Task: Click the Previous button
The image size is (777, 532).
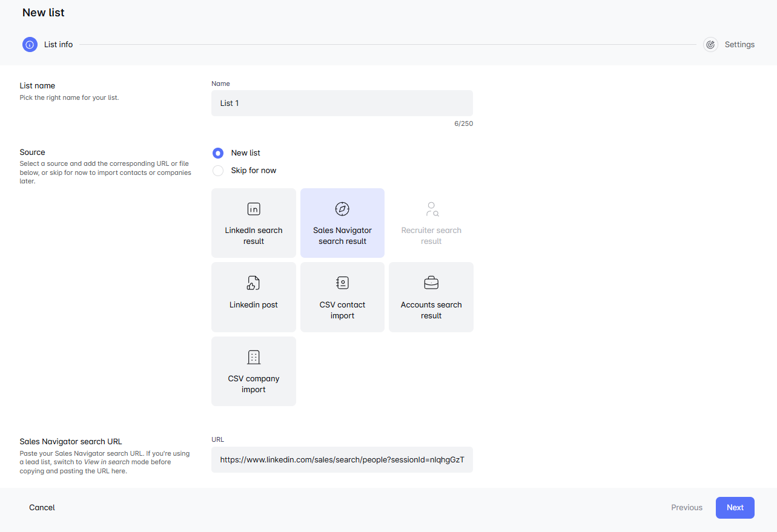Action: (687, 508)
